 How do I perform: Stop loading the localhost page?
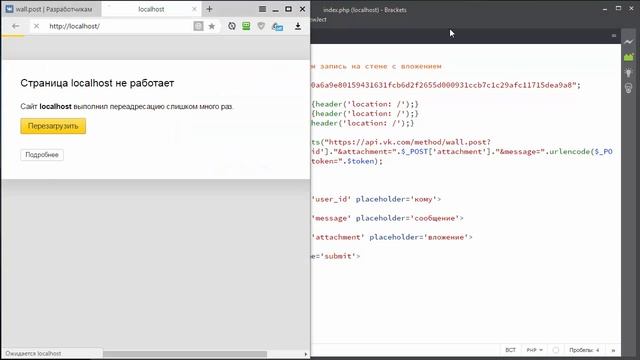click(x=36, y=26)
